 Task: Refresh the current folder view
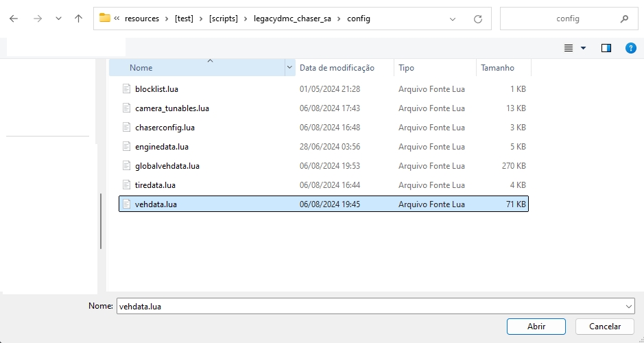coord(478,19)
